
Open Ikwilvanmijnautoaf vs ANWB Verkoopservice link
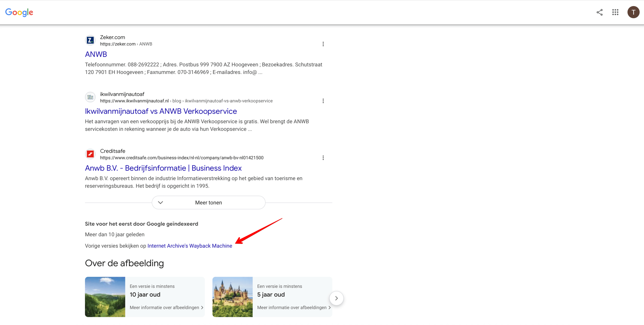[161, 111]
